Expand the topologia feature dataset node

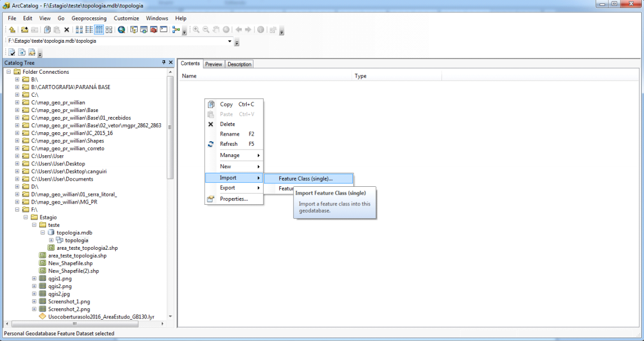tap(51, 240)
